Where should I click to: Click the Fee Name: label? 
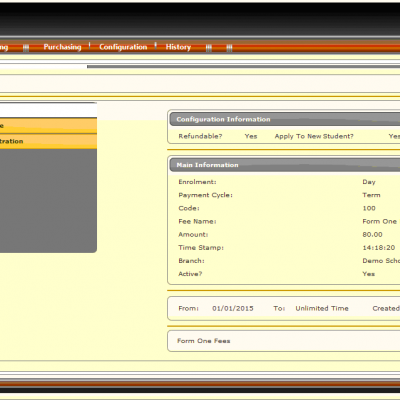(x=197, y=221)
